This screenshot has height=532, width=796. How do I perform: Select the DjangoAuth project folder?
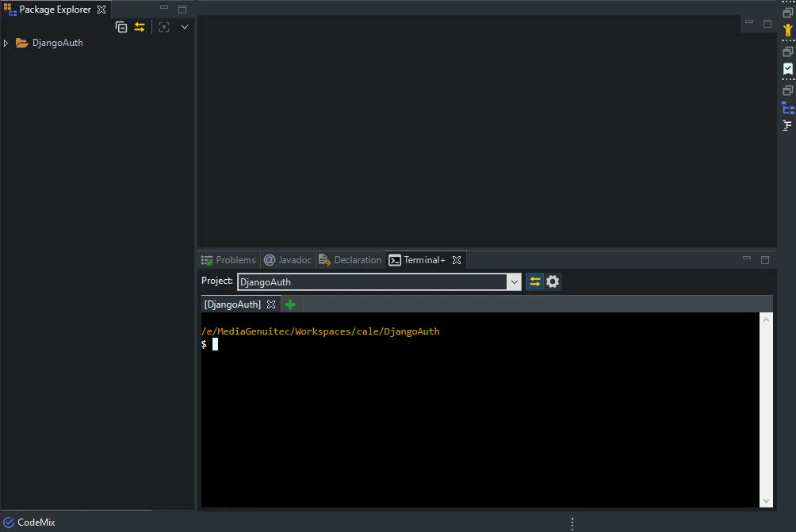pos(57,44)
